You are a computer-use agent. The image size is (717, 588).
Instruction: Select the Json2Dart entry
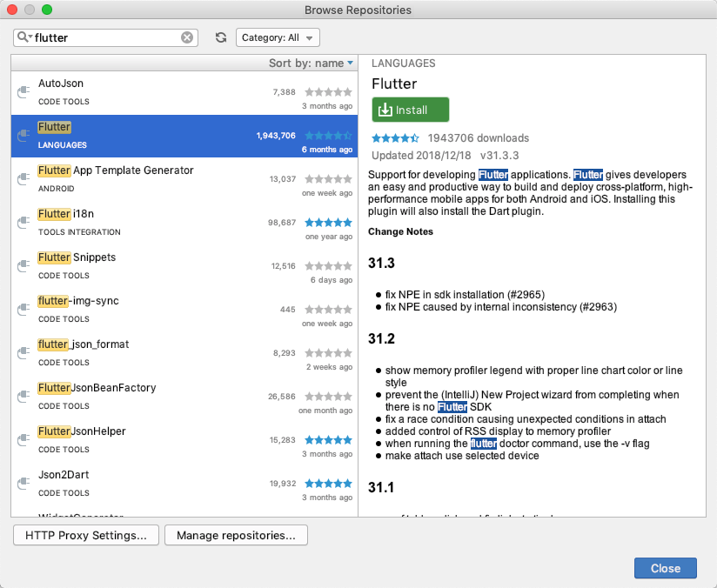tap(184, 484)
